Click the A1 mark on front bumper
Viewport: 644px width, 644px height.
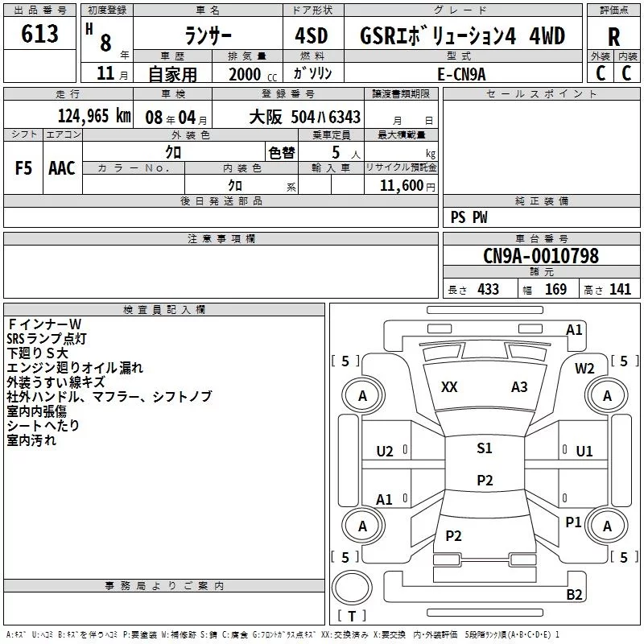pyautogui.click(x=574, y=330)
